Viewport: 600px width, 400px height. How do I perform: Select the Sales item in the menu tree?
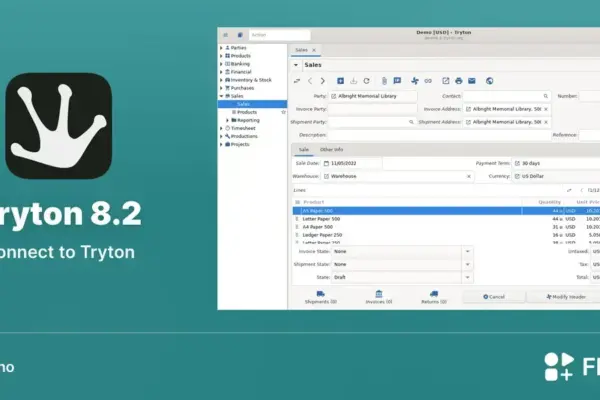click(x=243, y=104)
